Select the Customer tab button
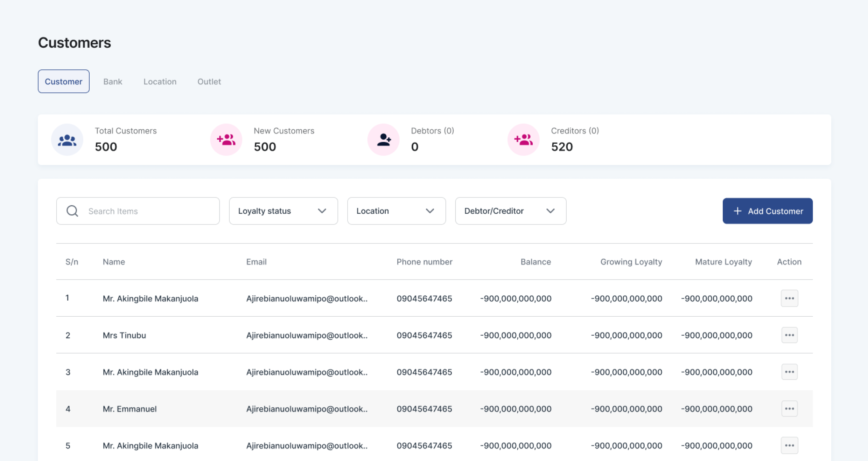 tap(64, 82)
